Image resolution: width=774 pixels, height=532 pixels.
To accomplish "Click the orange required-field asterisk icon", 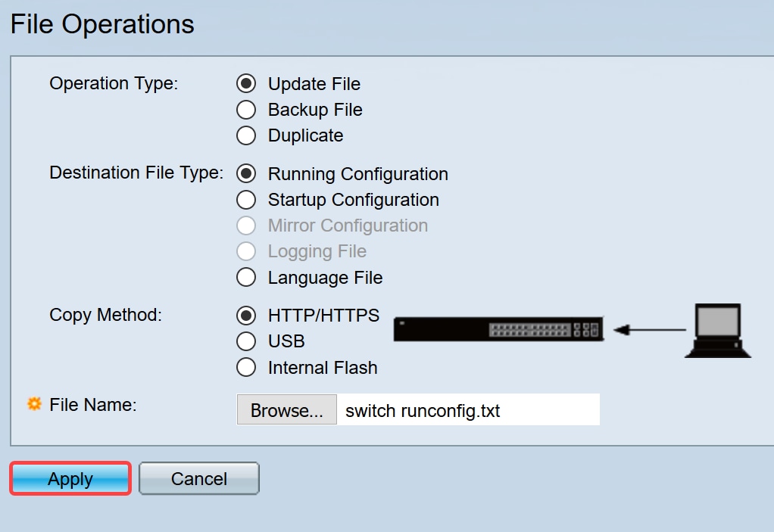I will (x=34, y=404).
